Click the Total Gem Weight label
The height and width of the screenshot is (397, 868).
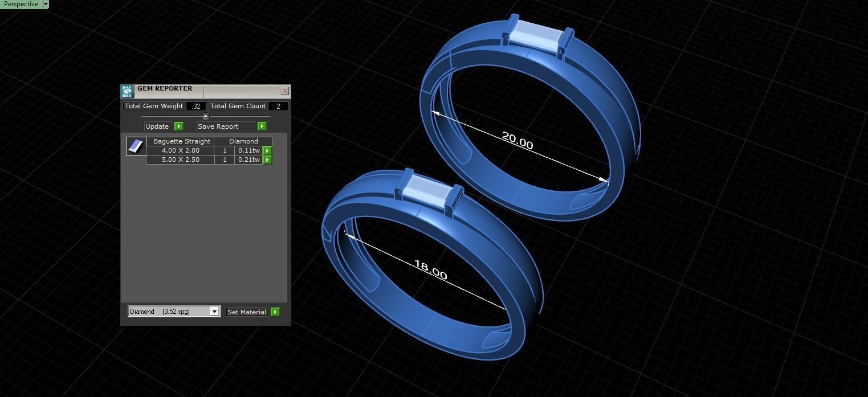[154, 107]
